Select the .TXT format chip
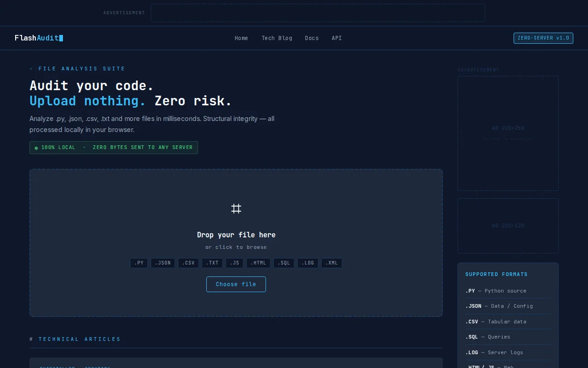This screenshot has height=368, width=588. click(x=212, y=263)
